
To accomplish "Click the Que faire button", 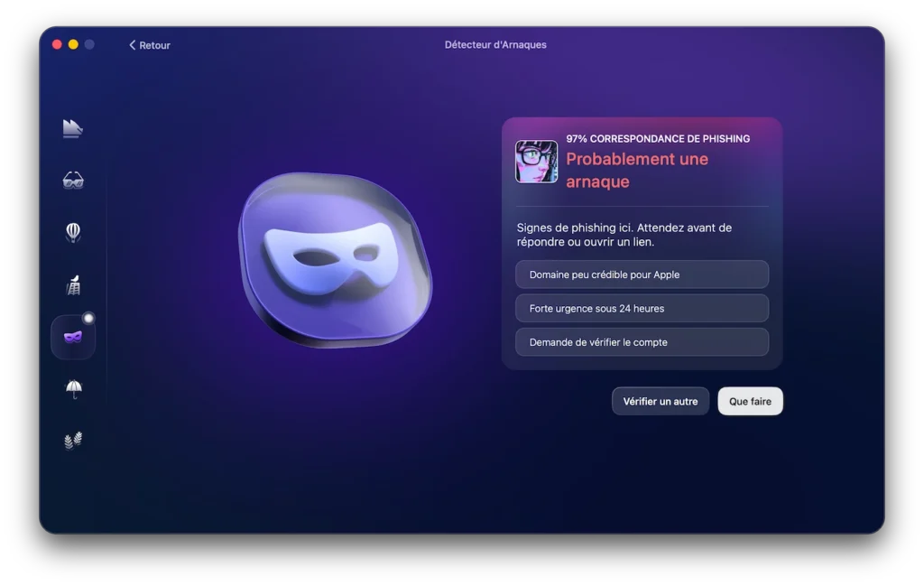I will pyautogui.click(x=750, y=401).
